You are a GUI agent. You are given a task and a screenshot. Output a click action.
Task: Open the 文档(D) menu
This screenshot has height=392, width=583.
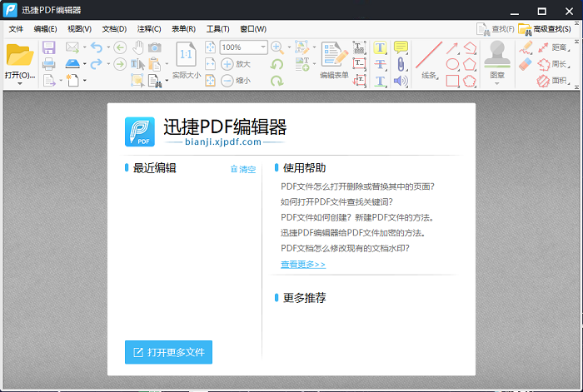point(114,29)
